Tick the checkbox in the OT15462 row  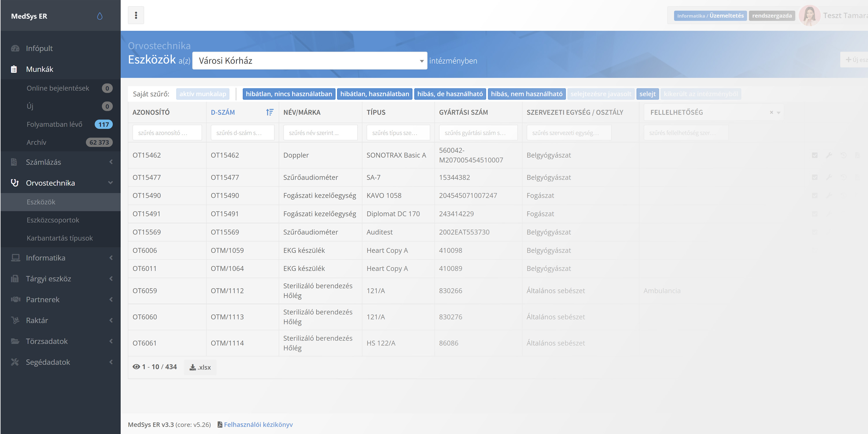pyautogui.click(x=814, y=155)
